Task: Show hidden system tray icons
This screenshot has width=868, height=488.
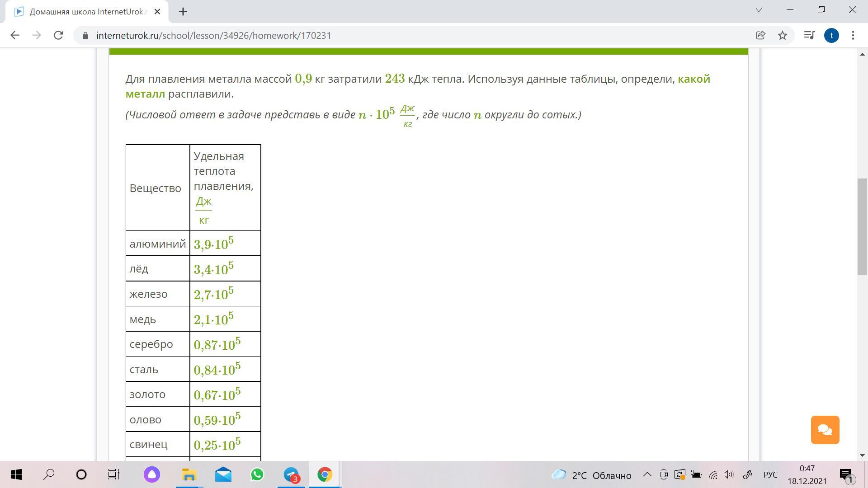Action: 647,474
